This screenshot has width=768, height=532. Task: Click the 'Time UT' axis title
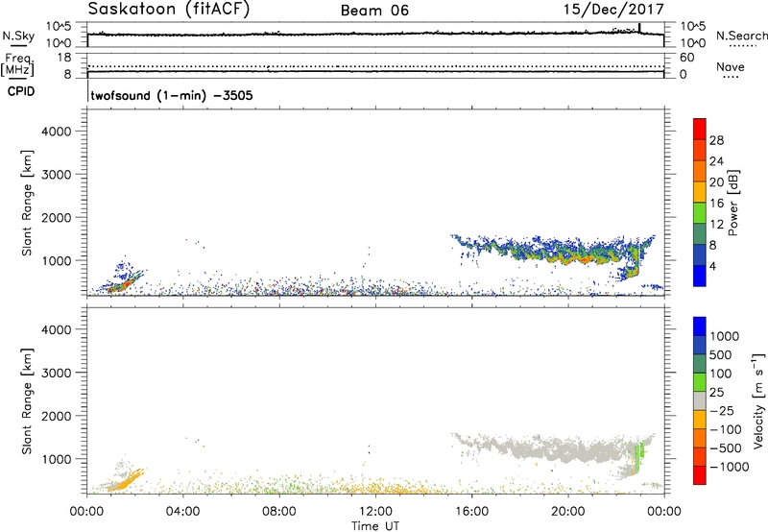375,526
